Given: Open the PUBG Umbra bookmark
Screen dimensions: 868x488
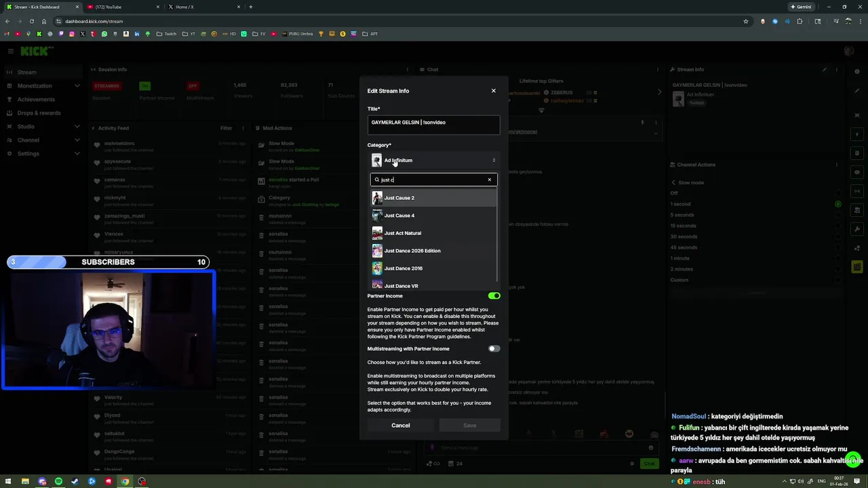Looking at the screenshot, I should click(x=296, y=34).
